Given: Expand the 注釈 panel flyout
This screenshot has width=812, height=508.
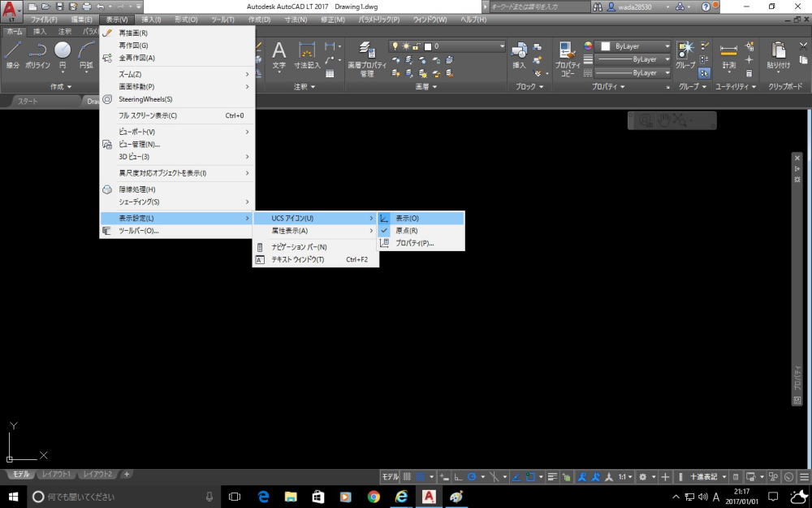Looking at the screenshot, I should tap(304, 87).
